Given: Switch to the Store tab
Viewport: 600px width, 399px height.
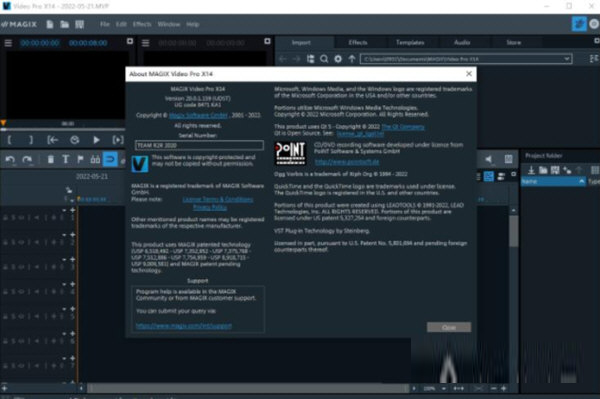Looking at the screenshot, I should (x=514, y=42).
